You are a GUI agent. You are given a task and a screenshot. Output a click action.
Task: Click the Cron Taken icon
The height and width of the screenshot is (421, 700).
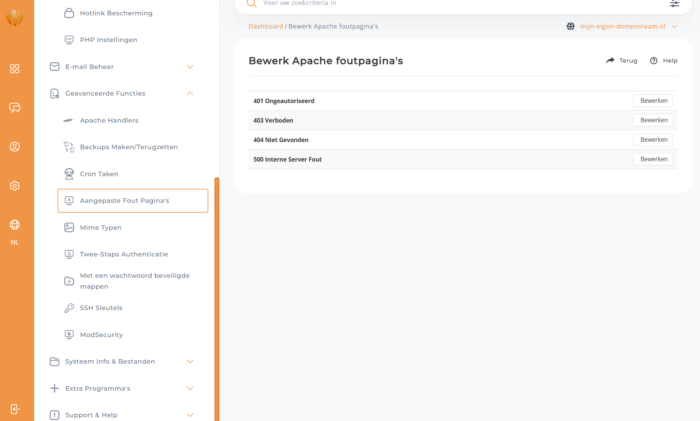(69, 174)
